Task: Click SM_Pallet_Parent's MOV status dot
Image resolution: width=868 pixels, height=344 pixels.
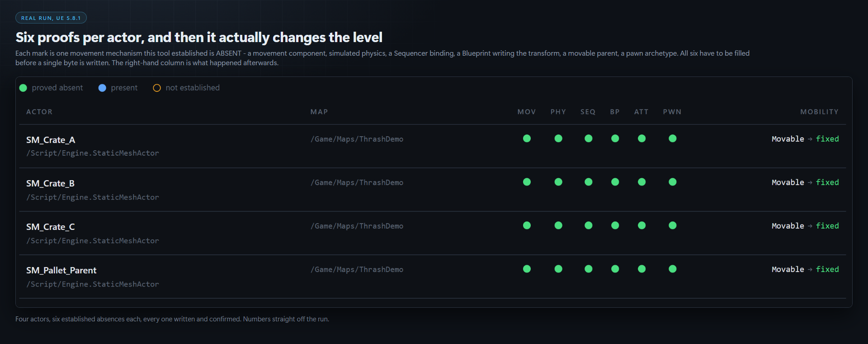Action: pos(527,269)
